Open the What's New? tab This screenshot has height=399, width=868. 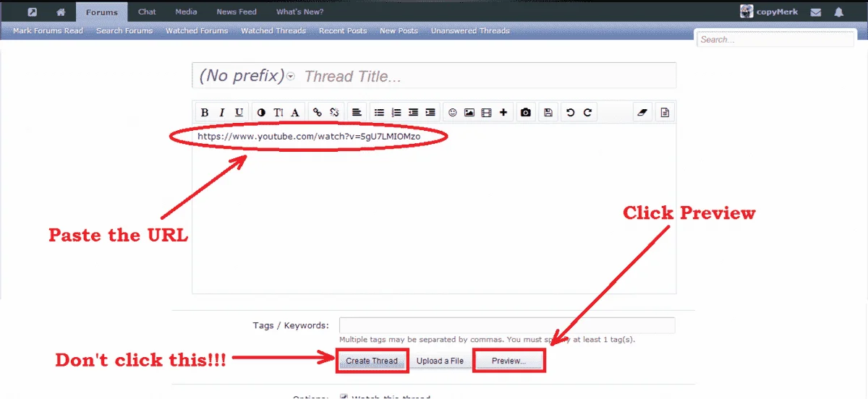pyautogui.click(x=299, y=12)
